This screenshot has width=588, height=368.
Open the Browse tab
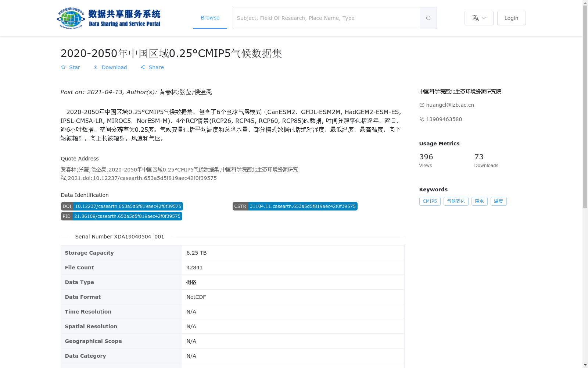point(210,18)
